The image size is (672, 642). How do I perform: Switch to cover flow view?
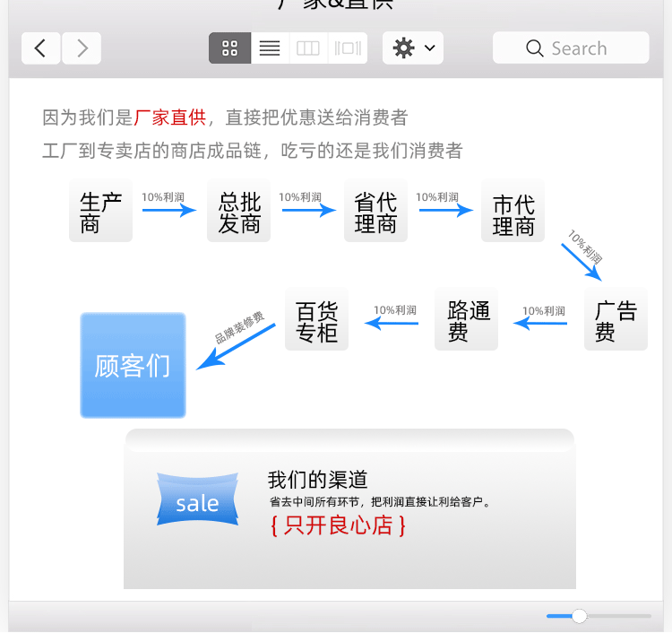[x=348, y=48]
